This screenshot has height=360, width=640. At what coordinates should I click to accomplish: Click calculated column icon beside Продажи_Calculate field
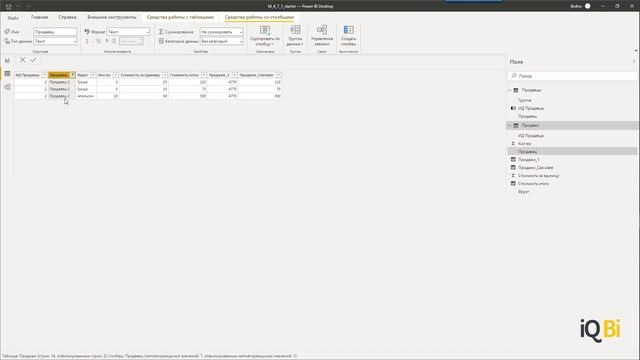coord(513,167)
